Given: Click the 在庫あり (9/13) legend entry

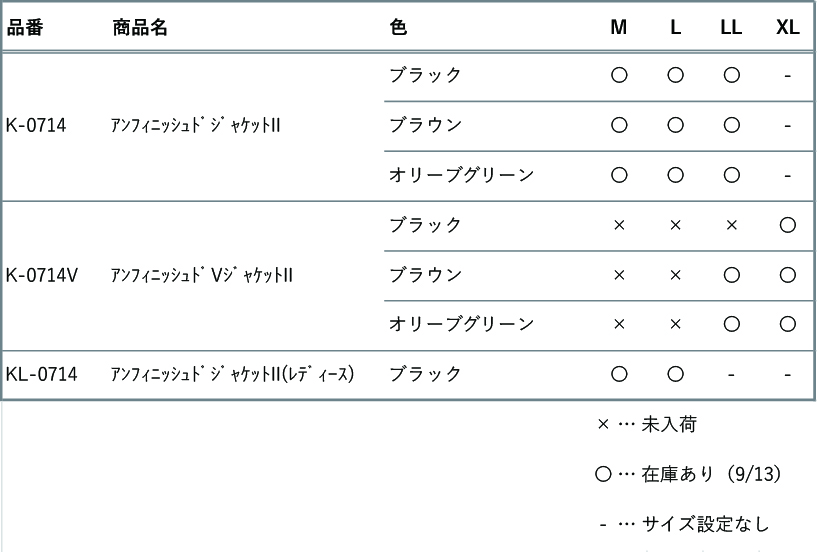Looking at the screenshot, I should 688,474.
